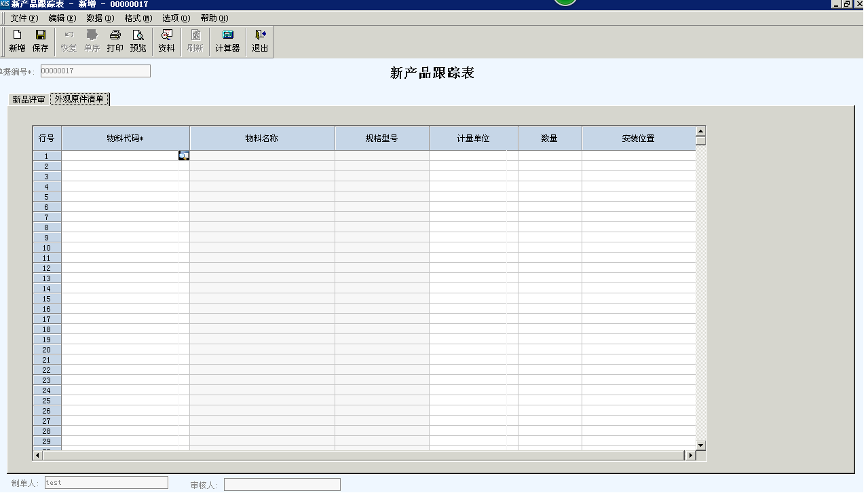
Task: Select row number 10 in the grid
Action: click(x=47, y=248)
